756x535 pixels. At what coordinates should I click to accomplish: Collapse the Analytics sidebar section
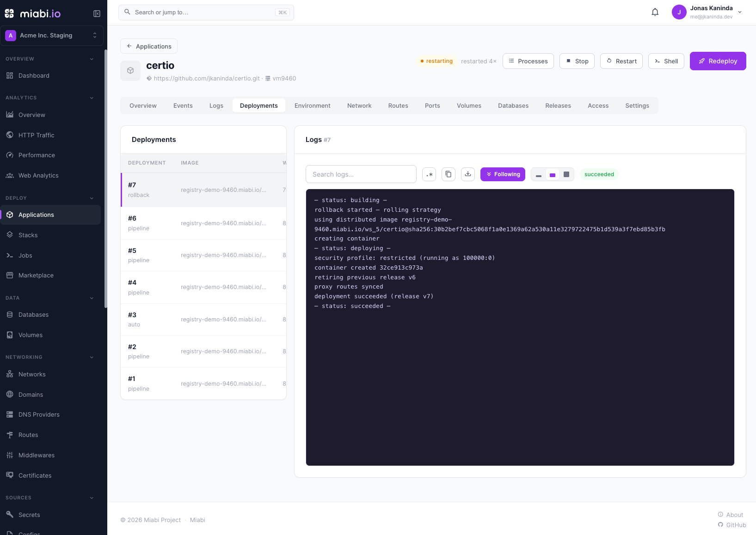pos(92,98)
